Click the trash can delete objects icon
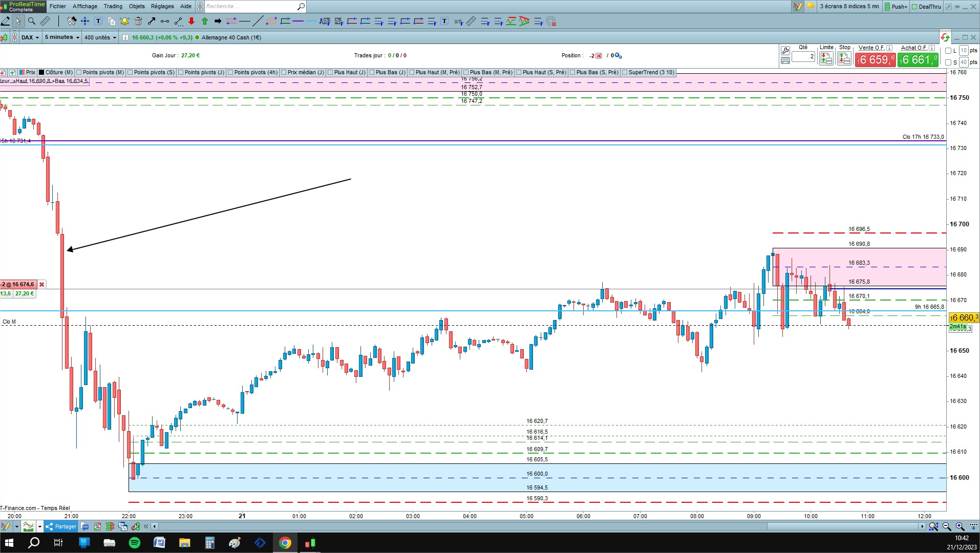Image resolution: width=980 pixels, height=553 pixels. click(x=138, y=21)
